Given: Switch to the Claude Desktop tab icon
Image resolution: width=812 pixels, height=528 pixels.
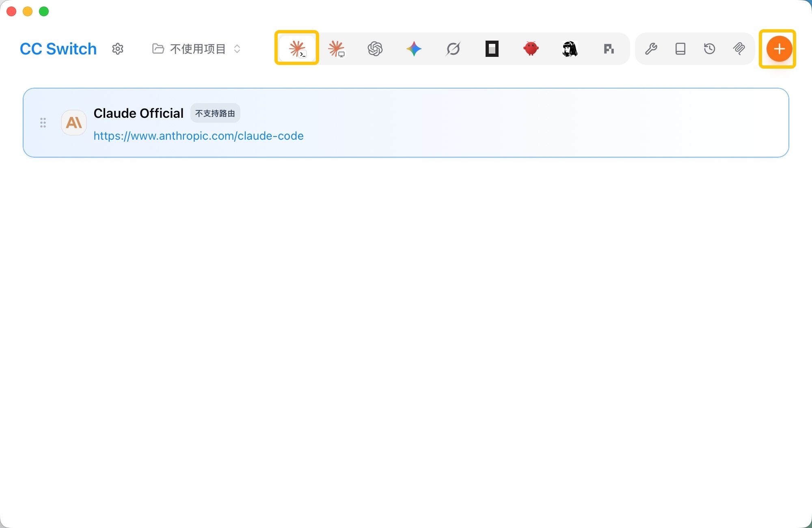Looking at the screenshot, I should [336, 49].
